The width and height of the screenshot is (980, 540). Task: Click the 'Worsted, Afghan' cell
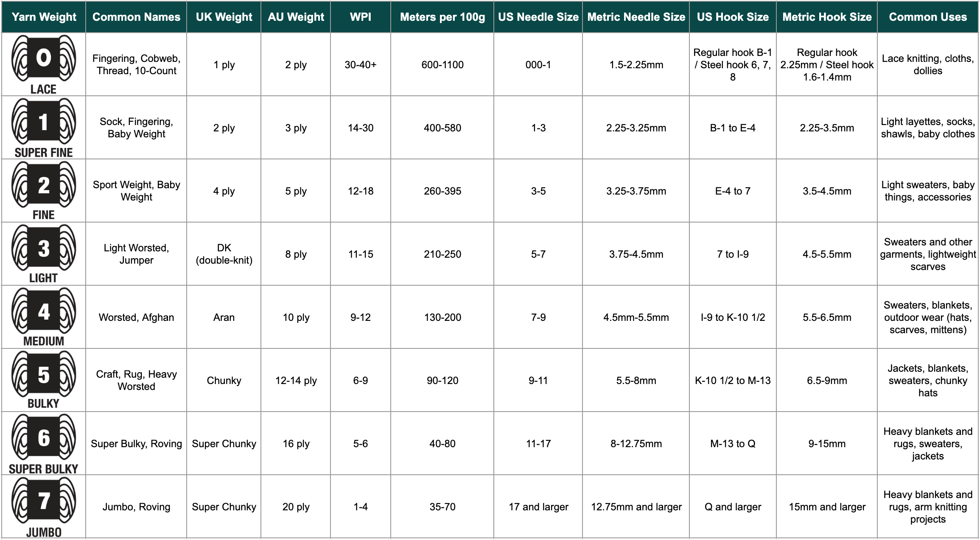tap(136, 317)
